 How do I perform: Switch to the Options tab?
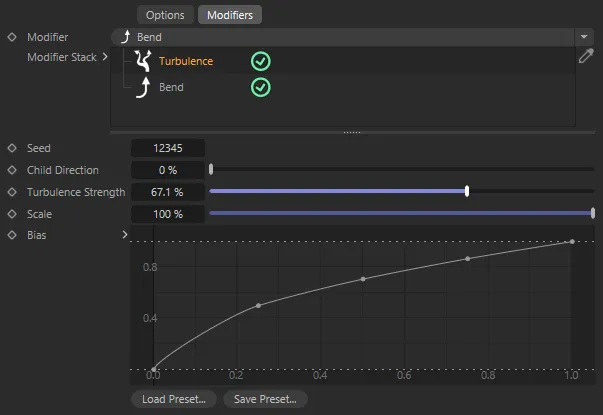click(165, 15)
